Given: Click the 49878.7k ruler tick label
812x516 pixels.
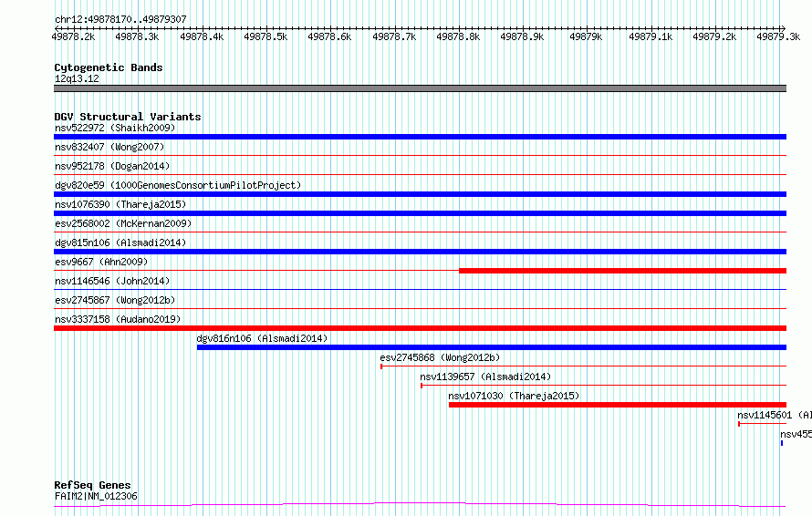Looking at the screenshot, I should [394, 36].
